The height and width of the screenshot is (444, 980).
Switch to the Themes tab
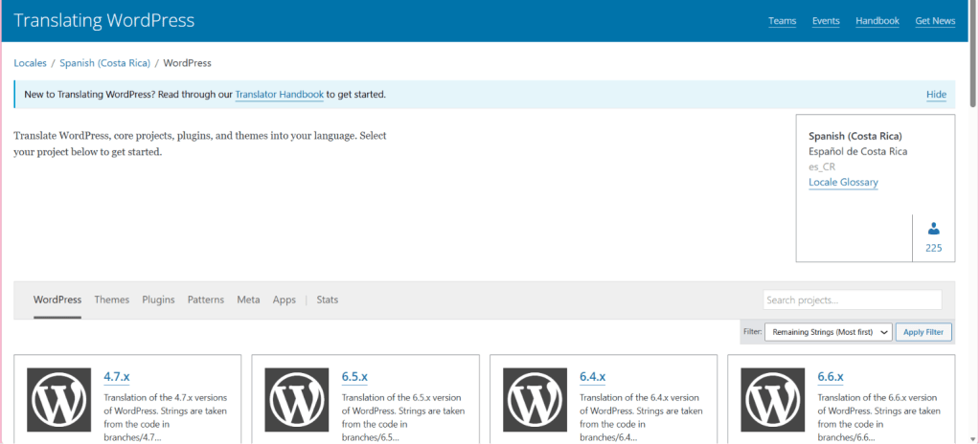(112, 300)
